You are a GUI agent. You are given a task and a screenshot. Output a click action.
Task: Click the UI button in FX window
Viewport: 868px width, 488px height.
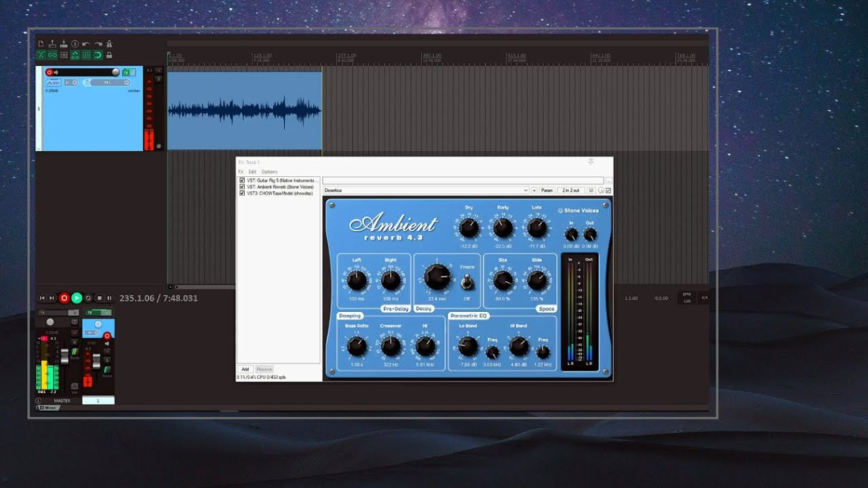(591, 190)
